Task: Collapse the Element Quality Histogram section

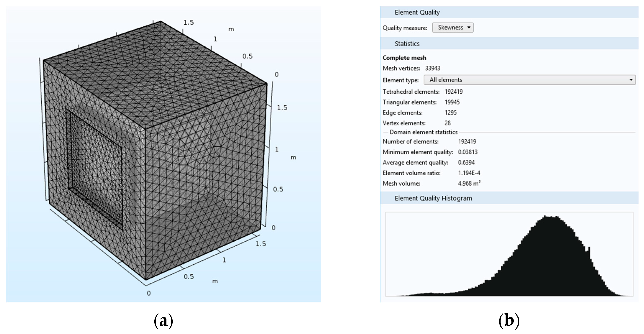Action: pyautogui.click(x=433, y=198)
